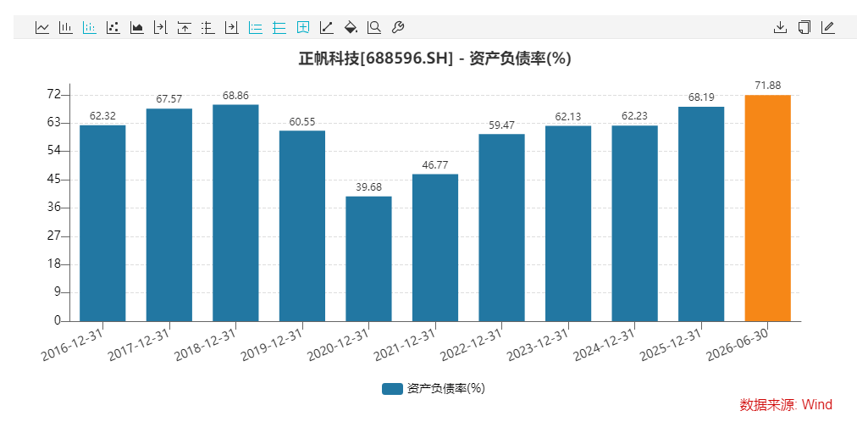Image resolution: width=868 pixels, height=422 pixels.
Task: Click the 62.32 data label
Action: pos(102,116)
